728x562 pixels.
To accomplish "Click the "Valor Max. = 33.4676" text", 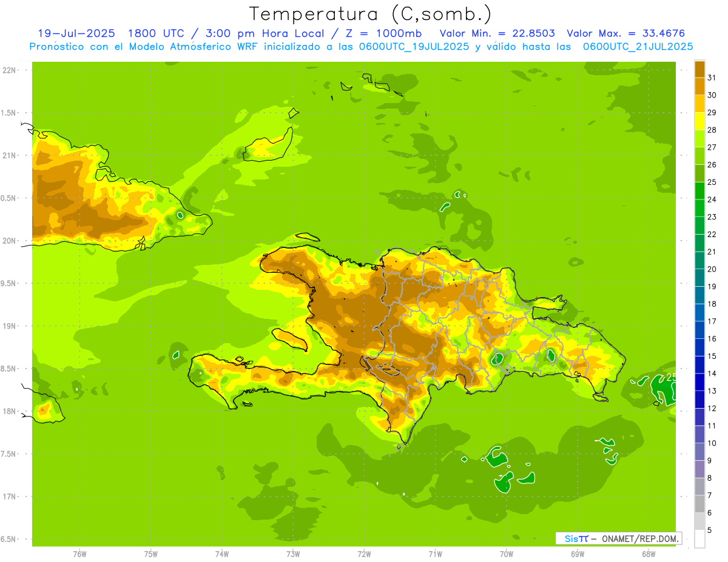I will point(625,33).
